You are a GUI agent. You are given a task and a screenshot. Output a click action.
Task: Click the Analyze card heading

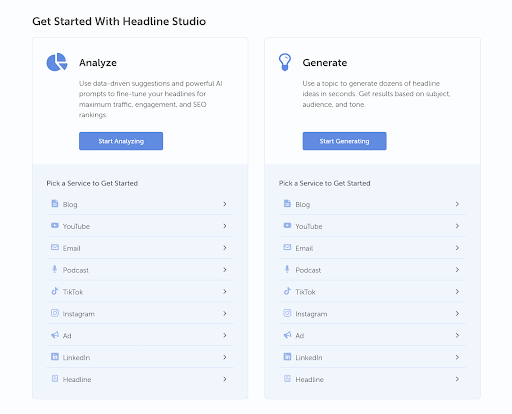click(x=98, y=63)
